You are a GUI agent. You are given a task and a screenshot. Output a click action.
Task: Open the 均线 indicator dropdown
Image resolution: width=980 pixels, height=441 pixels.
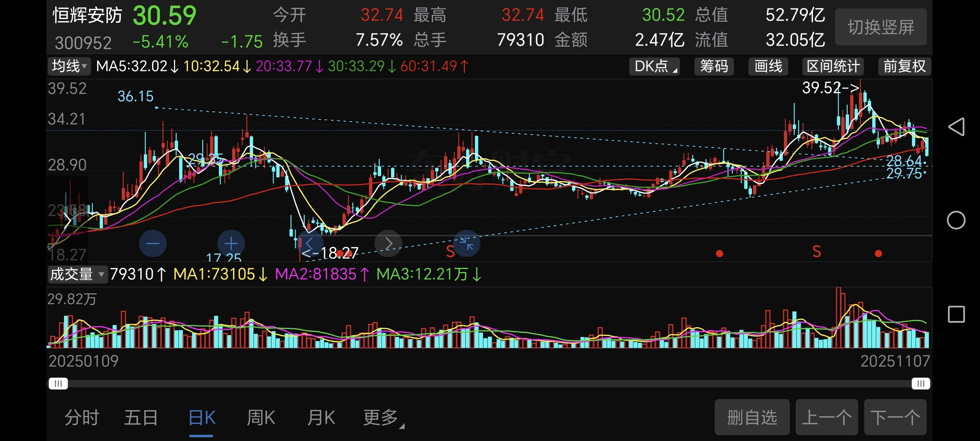click(x=69, y=66)
